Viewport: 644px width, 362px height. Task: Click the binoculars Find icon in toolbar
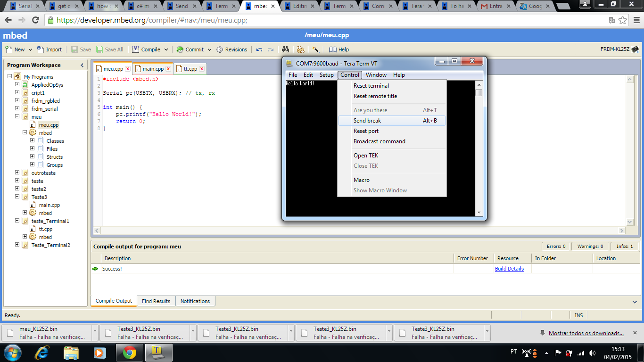click(x=285, y=49)
